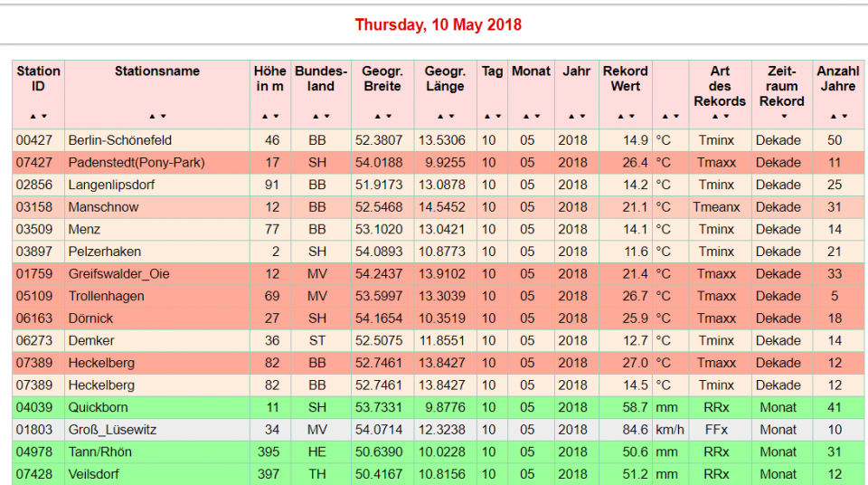
Task: Select the Padenstedt(Pony-Park) Tmaxx cell
Action: click(x=716, y=163)
